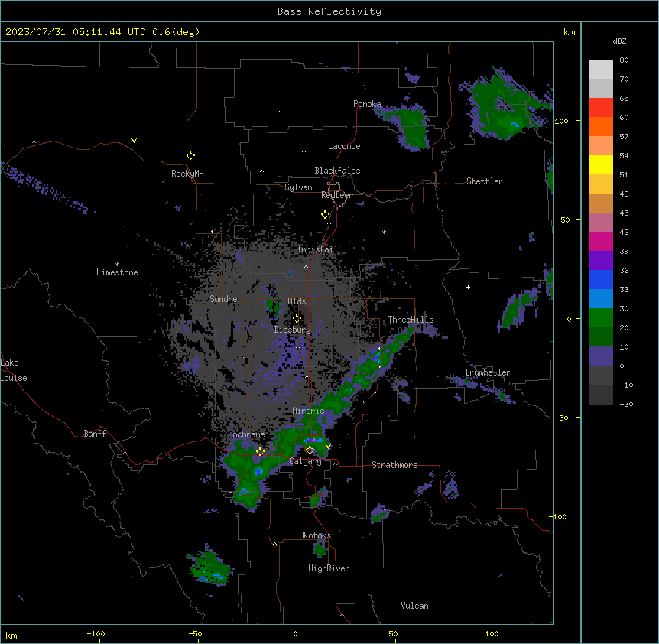Select the 80 to 70 dBZ white swatch
The height and width of the screenshot is (644, 659).
601,70
